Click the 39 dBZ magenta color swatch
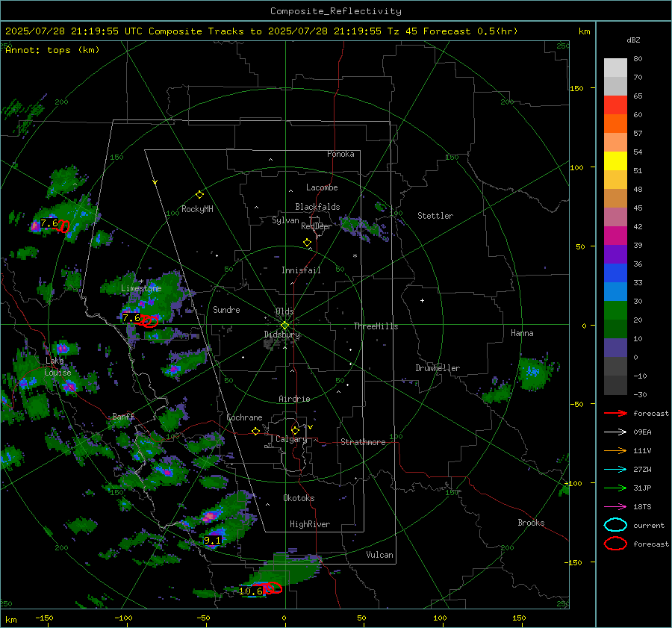672x628 pixels. [615, 236]
